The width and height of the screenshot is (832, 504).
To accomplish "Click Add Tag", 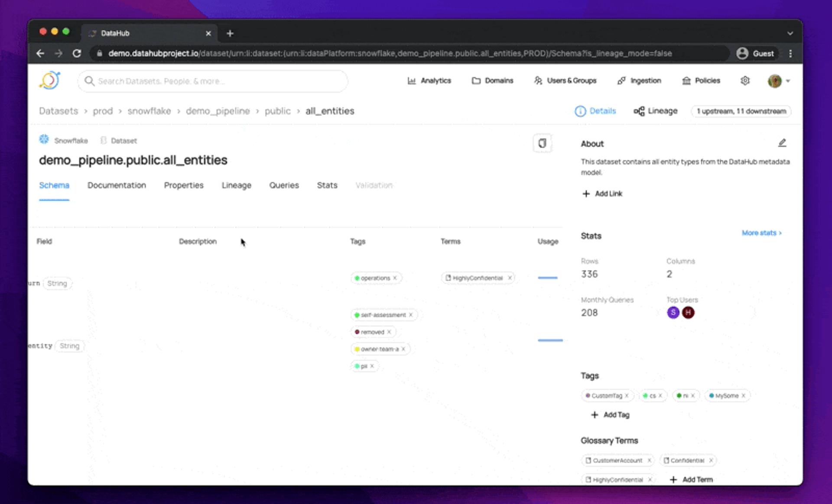I will point(610,415).
